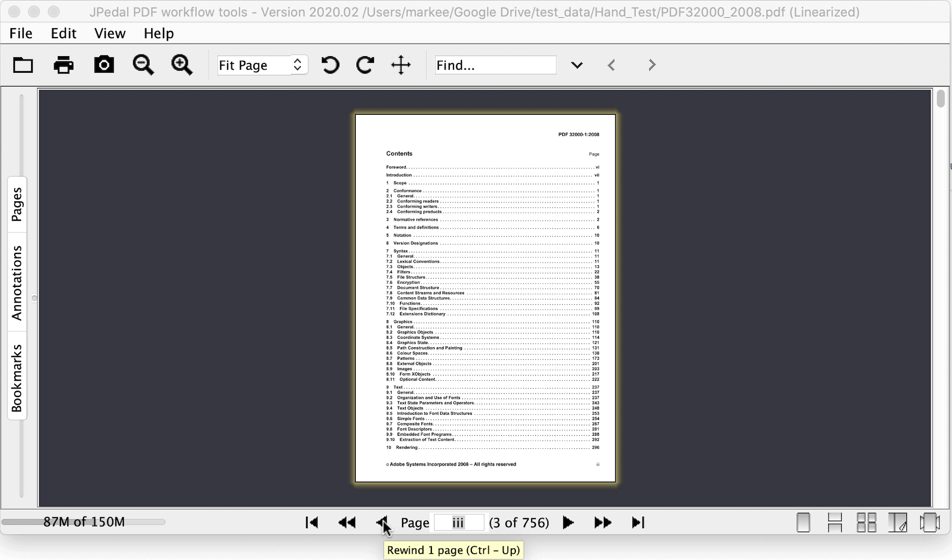952x560 pixels.
Task: Fast forward ten pages
Action: point(603,522)
